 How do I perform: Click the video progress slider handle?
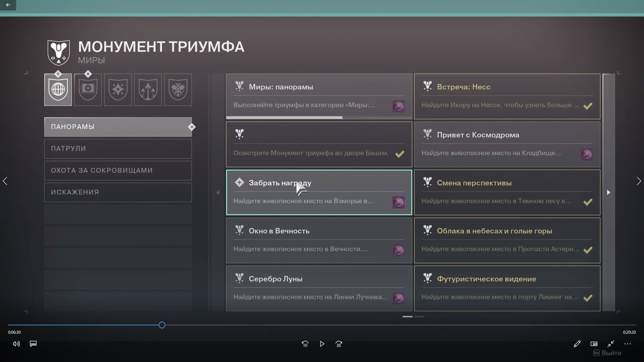[162, 325]
